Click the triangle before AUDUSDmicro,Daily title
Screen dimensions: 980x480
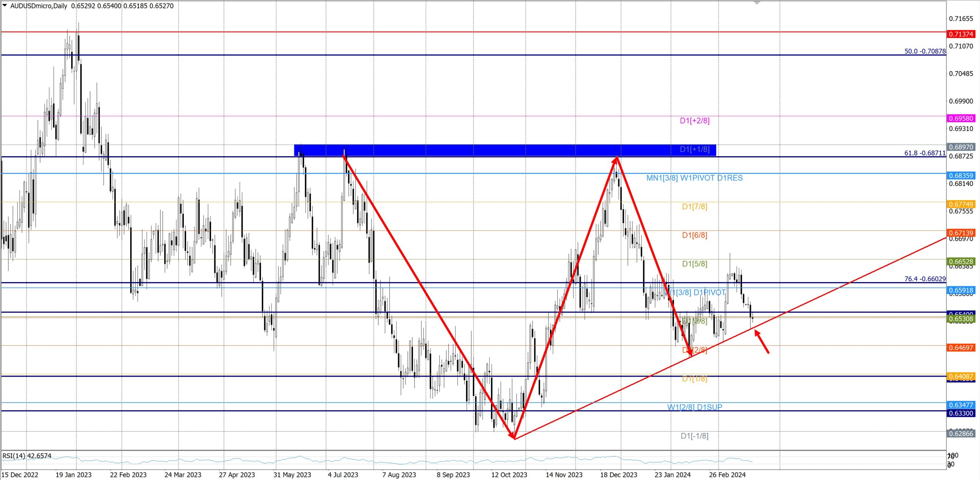5,5
